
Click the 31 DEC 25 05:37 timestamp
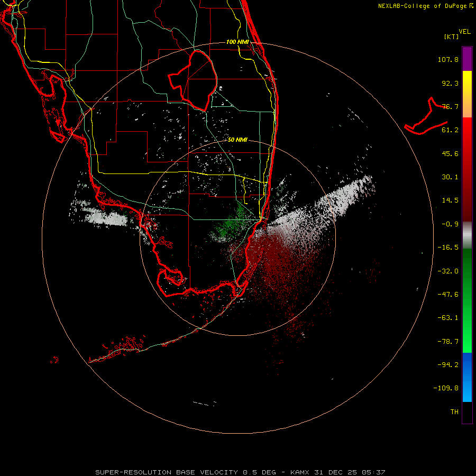(350, 472)
